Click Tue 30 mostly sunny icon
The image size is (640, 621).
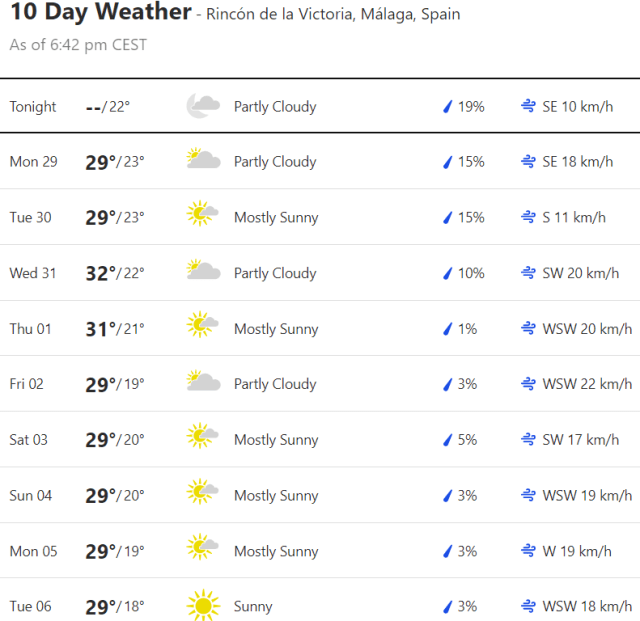tap(203, 217)
